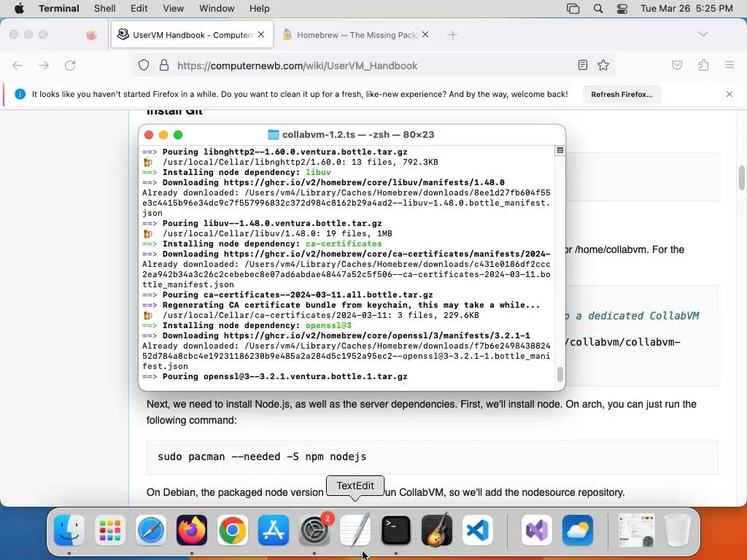
Task: Open Weather app from the Dock
Action: (x=578, y=530)
